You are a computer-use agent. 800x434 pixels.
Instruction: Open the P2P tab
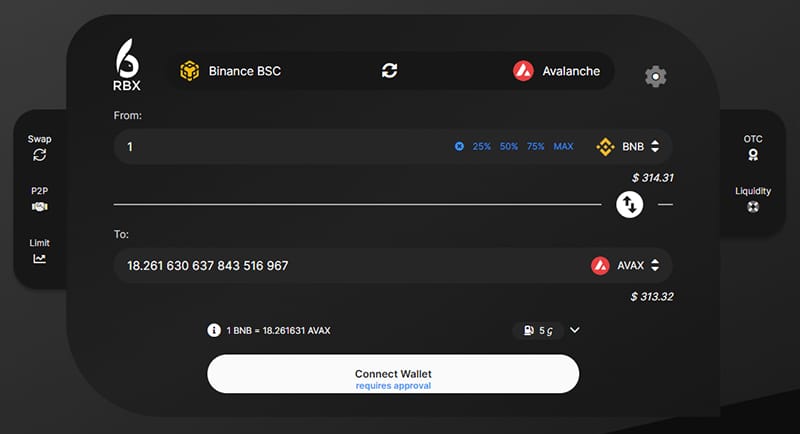point(39,199)
